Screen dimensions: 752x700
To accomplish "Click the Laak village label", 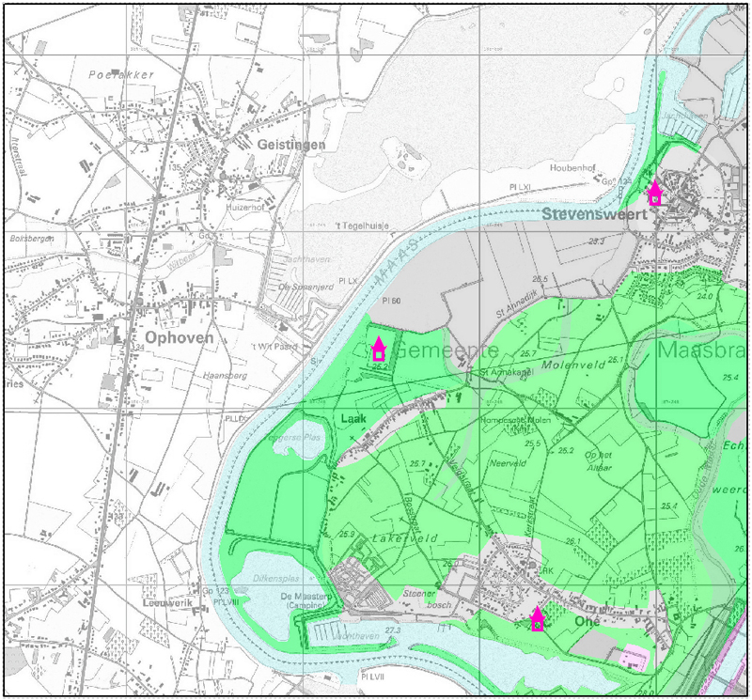I will point(352,420).
